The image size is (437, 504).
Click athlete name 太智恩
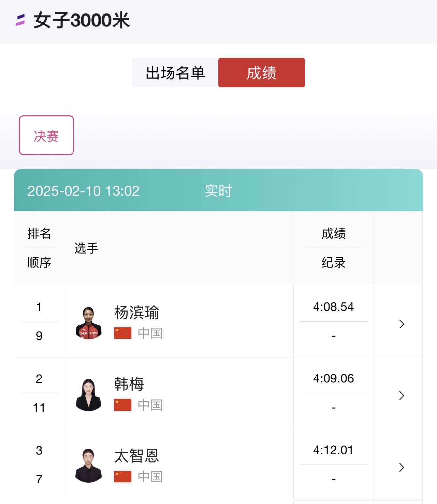click(136, 456)
